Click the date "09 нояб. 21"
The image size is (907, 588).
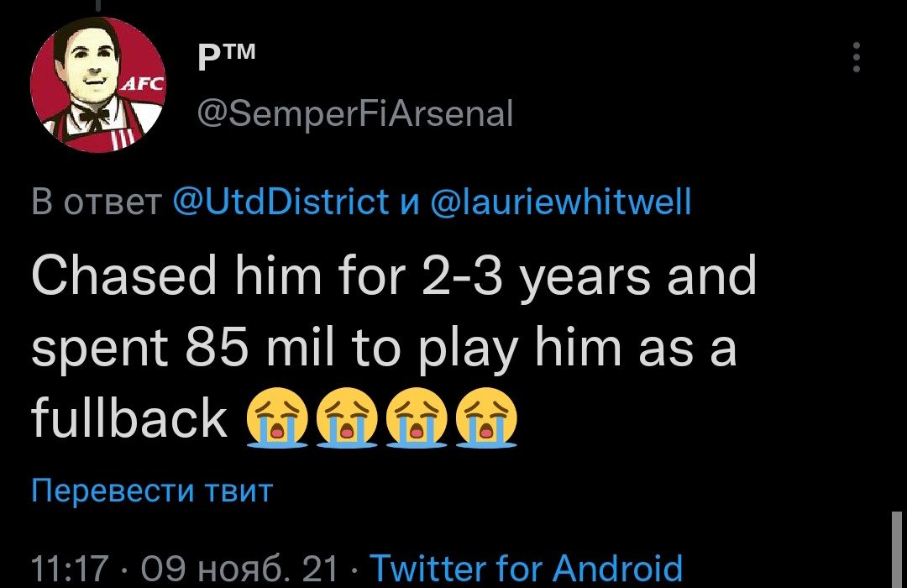(x=241, y=569)
